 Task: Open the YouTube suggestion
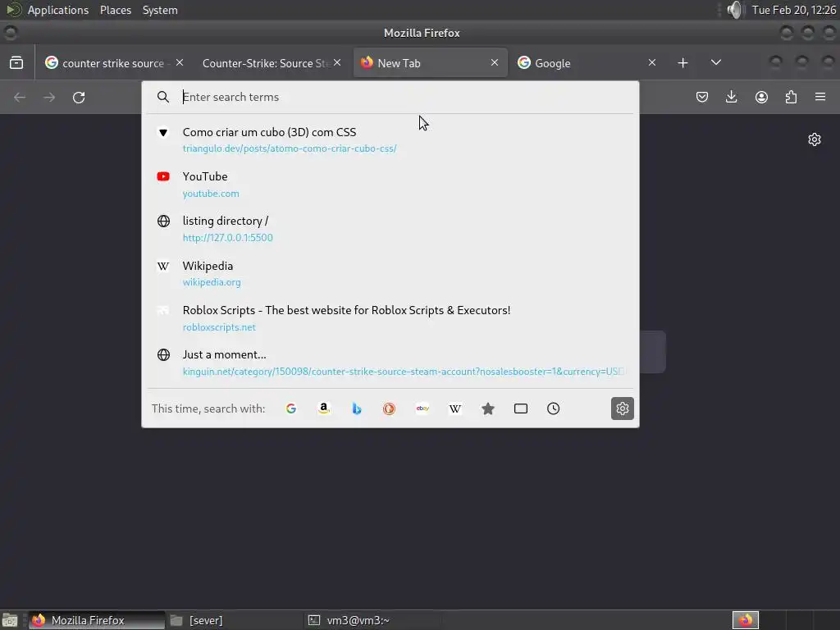coord(390,185)
